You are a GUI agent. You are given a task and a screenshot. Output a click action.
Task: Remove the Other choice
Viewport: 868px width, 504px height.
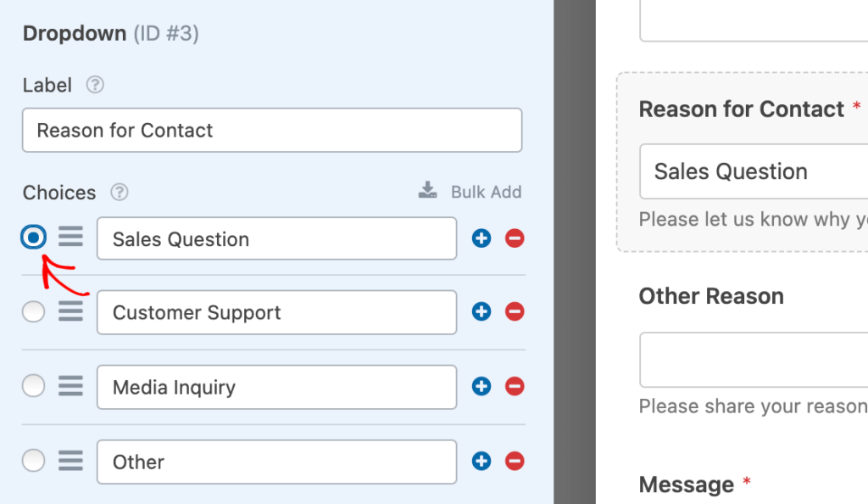(515, 461)
